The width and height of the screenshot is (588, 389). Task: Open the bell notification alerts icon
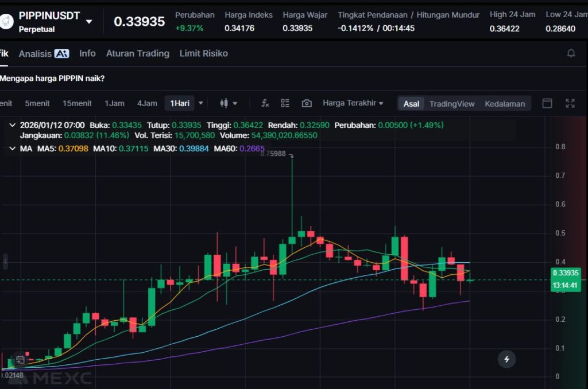click(x=571, y=53)
